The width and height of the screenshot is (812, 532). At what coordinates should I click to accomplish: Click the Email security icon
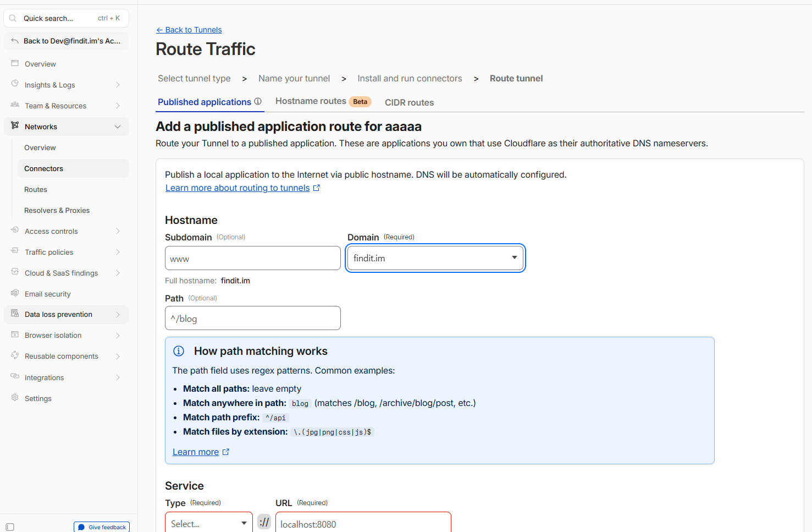click(15, 293)
